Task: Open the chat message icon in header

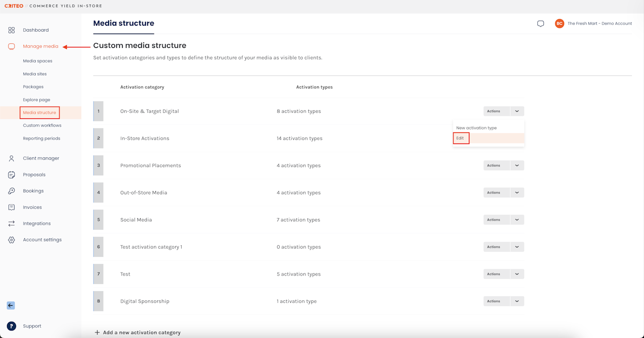Action: [540, 24]
